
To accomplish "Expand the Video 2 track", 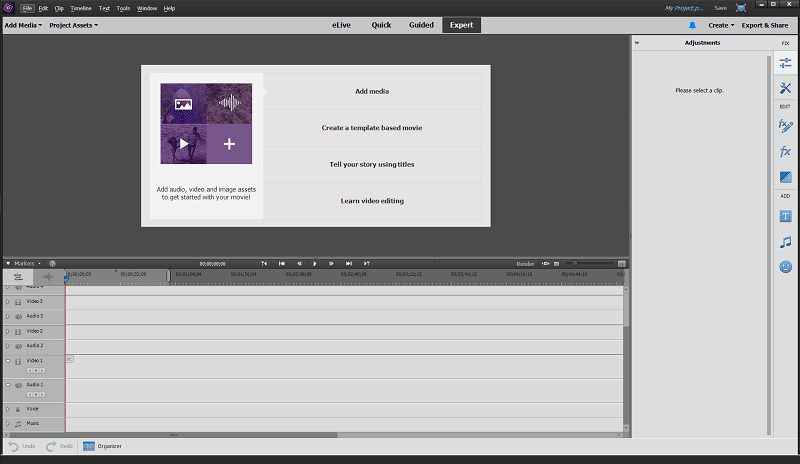I will coord(8,331).
